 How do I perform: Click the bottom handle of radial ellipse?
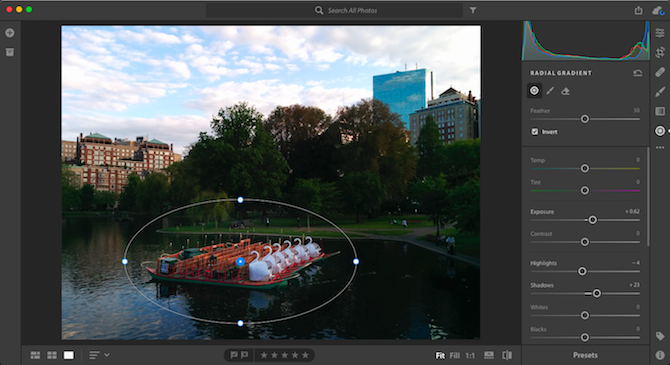click(241, 323)
